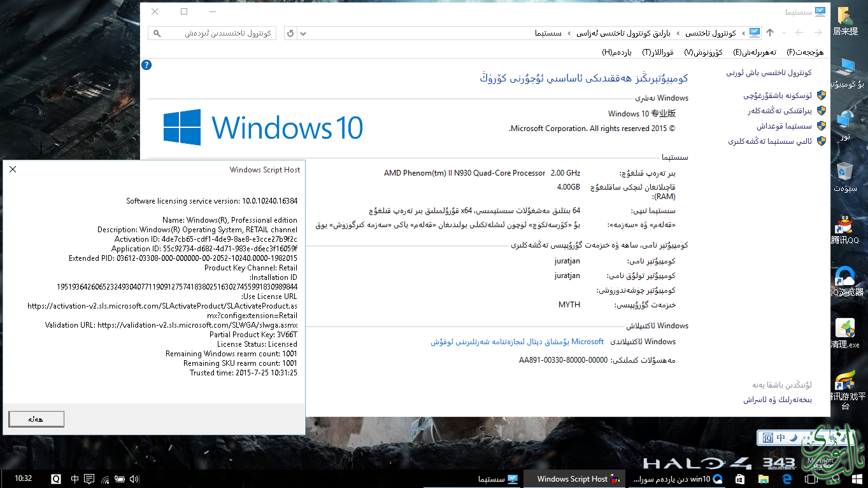Close the Windows Script Host dialog
The width and height of the screenshot is (868, 488).
click(x=13, y=169)
